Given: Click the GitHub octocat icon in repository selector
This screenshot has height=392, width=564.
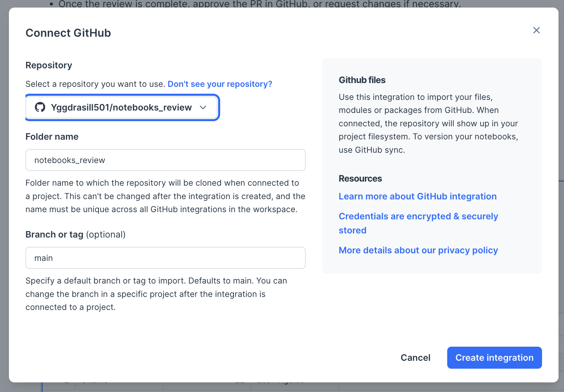Looking at the screenshot, I should click(x=40, y=107).
